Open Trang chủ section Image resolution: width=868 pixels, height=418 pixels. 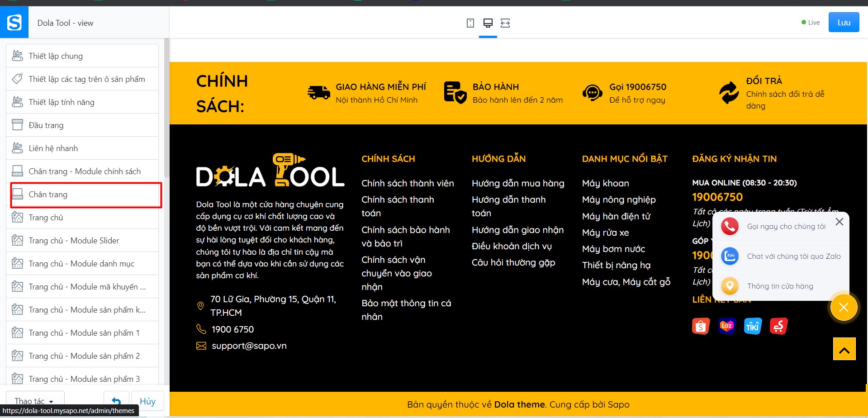click(x=82, y=217)
